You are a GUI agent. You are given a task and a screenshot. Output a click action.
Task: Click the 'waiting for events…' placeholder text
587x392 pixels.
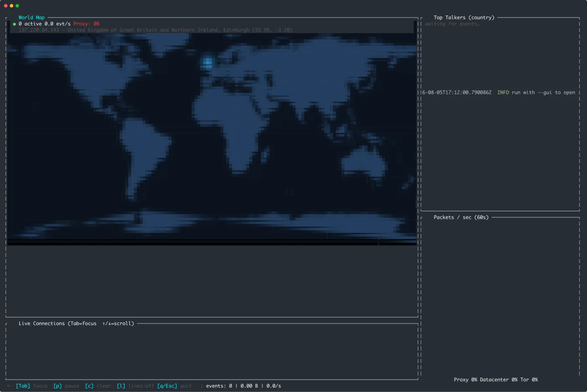coord(452,24)
